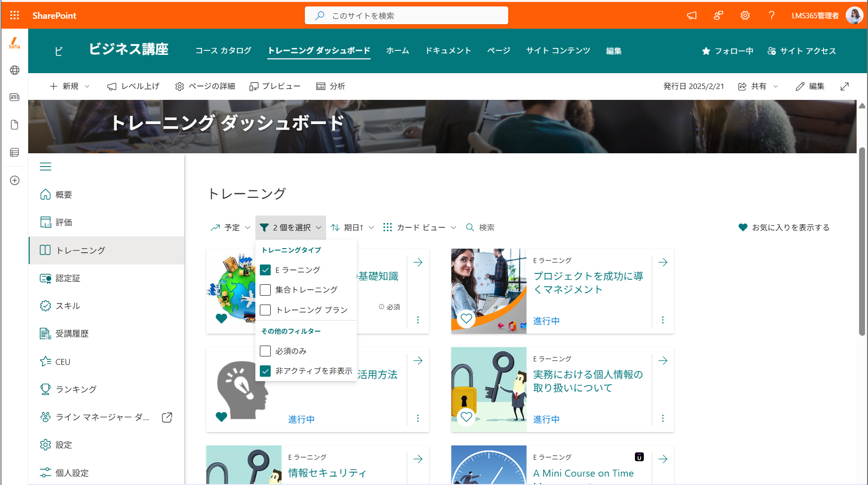Image resolution: width=868 pixels, height=485 pixels.
Task: Open the lists icon in left rail
Action: [x=15, y=152]
